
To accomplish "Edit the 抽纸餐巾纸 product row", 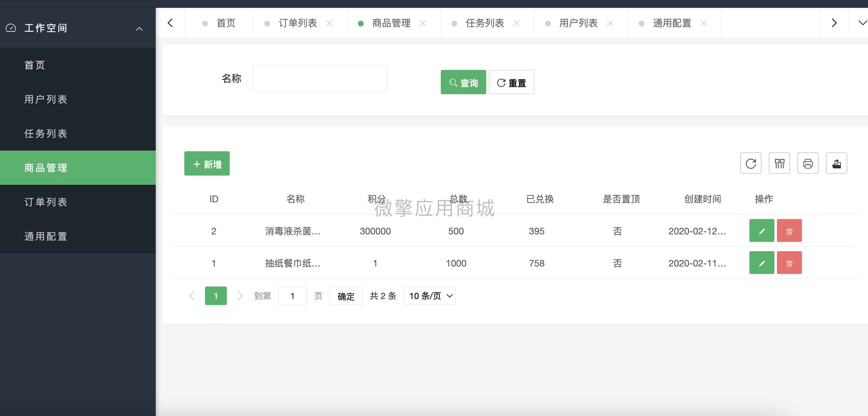I will (x=762, y=263).
